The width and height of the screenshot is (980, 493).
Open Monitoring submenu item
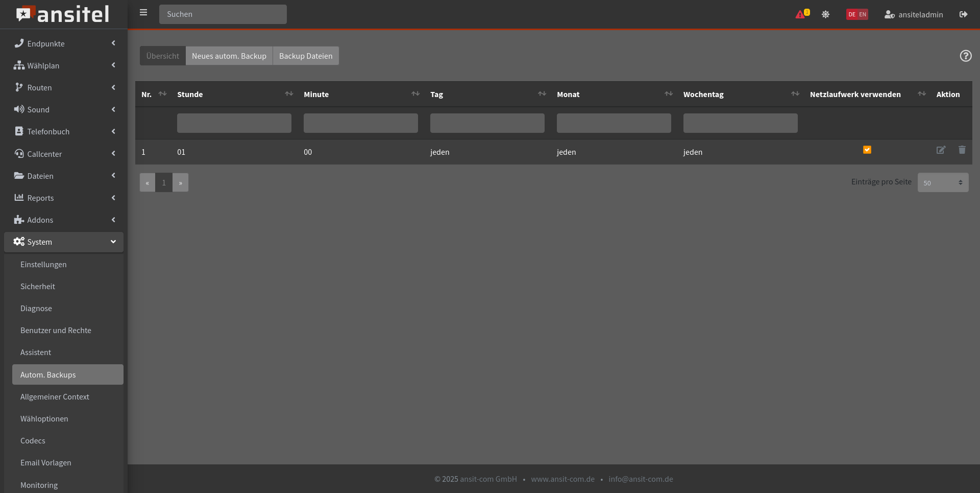click(68, 484)
